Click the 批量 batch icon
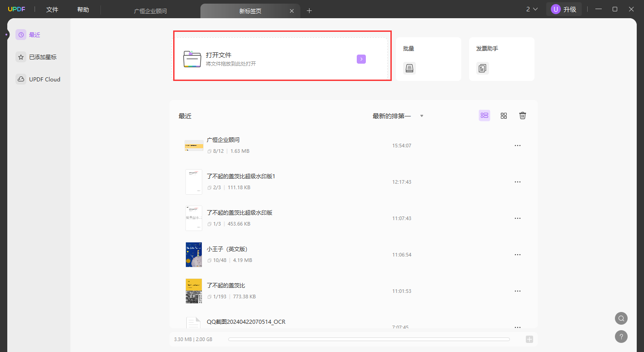644x352 pixels. 409,68
